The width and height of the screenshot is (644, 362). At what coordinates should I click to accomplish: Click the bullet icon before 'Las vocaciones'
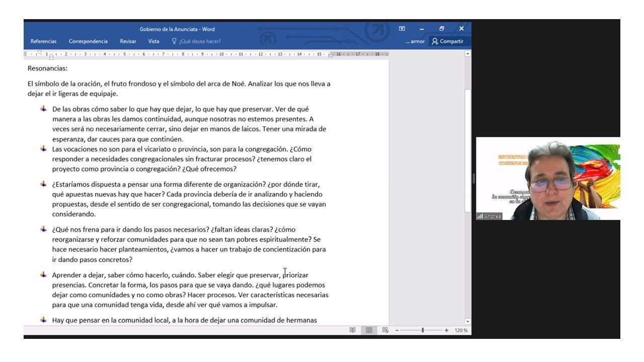coord(44,149)
